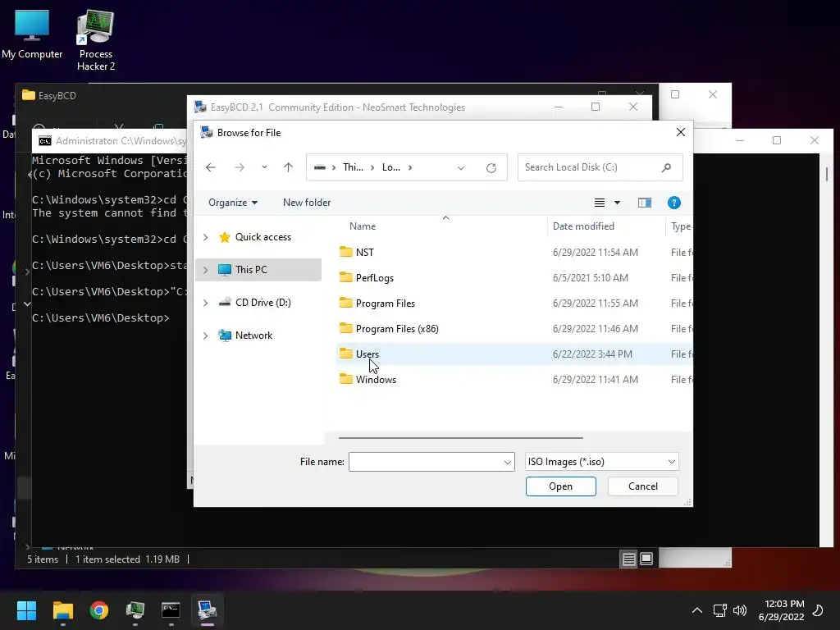Select CD Drive (D:) in navigation pane
Image resolution: width=840 pixels, height=630 pixels.
coord(263,302)
